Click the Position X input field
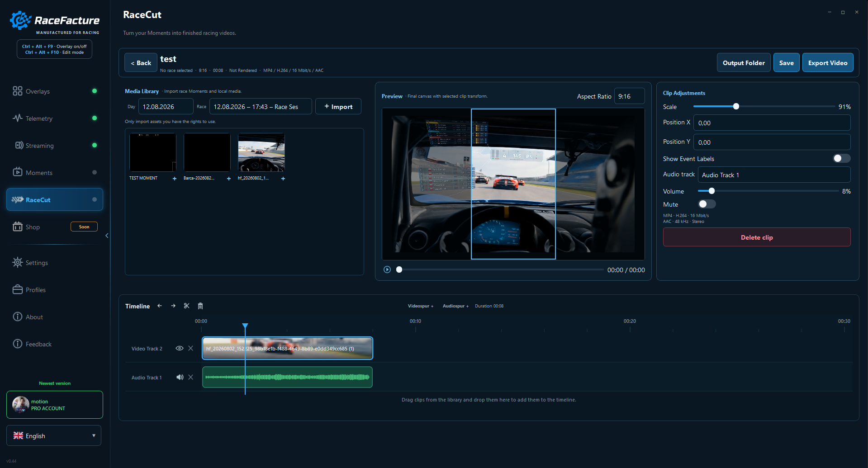 click(772, 123)
